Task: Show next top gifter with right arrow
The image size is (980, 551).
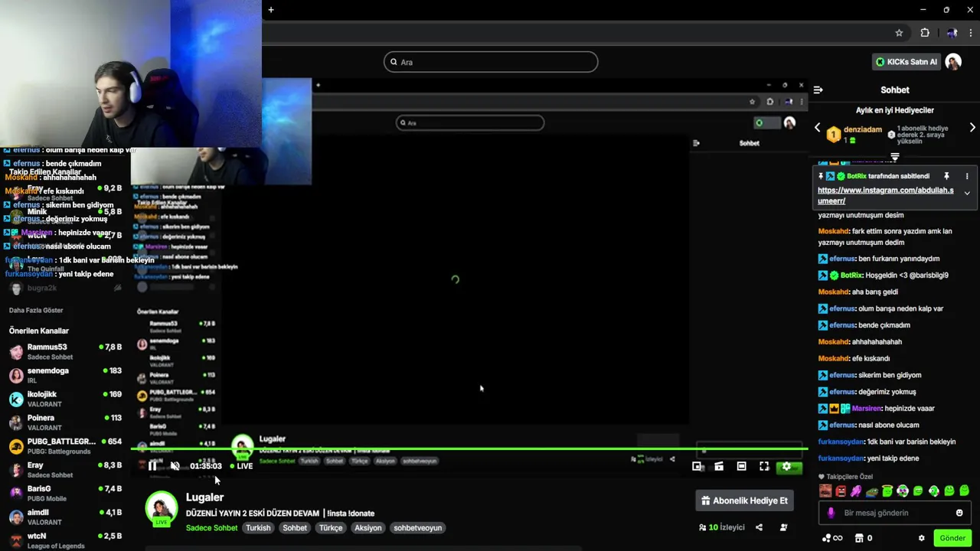Action: 972,128
